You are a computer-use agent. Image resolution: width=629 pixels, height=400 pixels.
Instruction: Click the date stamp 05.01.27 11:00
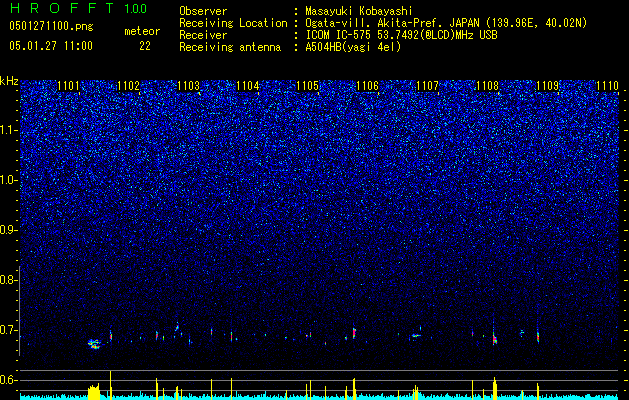pos(51,46)
